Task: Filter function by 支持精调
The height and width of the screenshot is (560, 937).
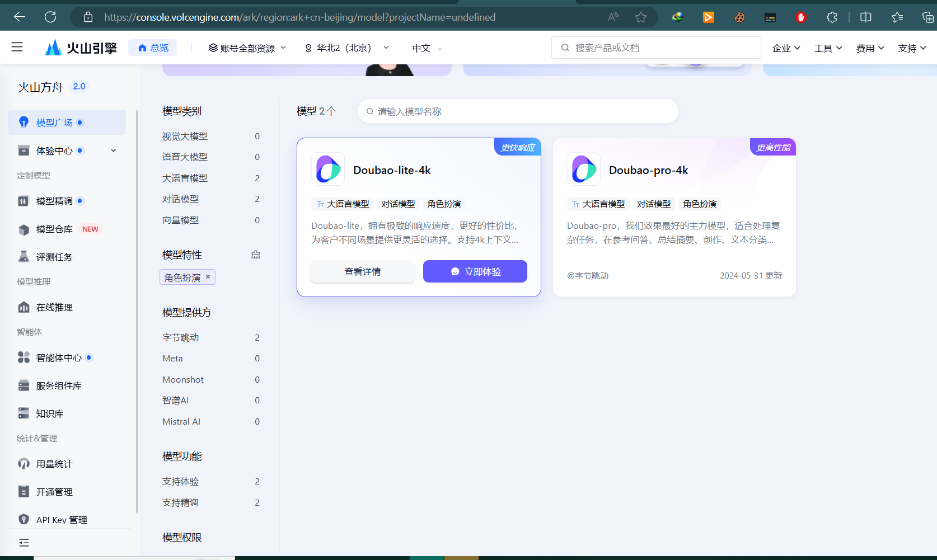Action: (211, 503)
